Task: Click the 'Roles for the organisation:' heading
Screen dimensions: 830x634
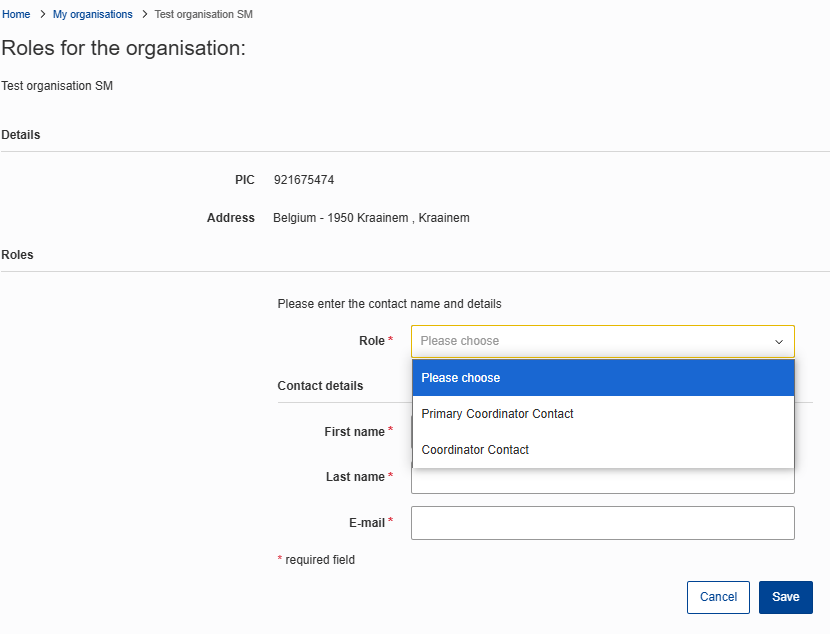Action: click(123, 48)
